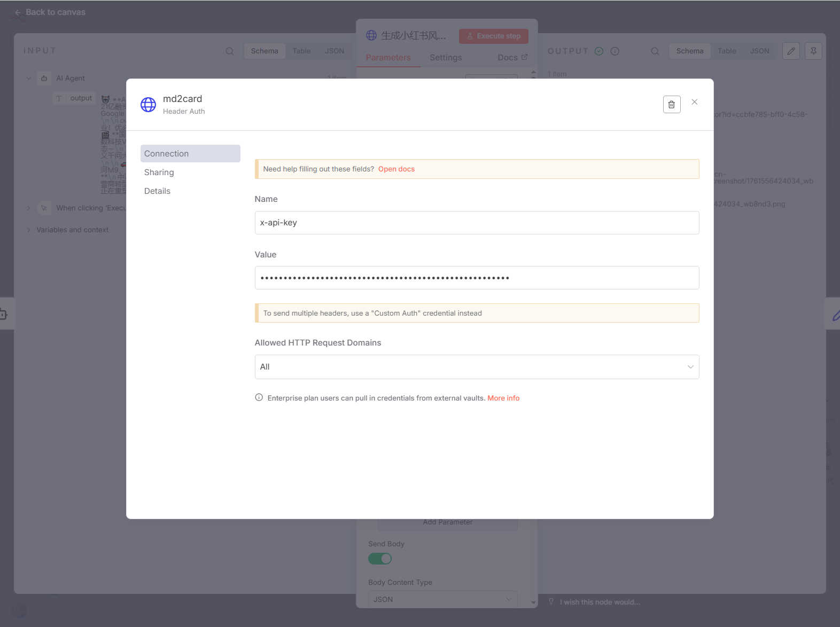Click the search icon in Input panel
The height and width of the screenshot is (627, 840).
pyautogui.click(x=230, y=51)
